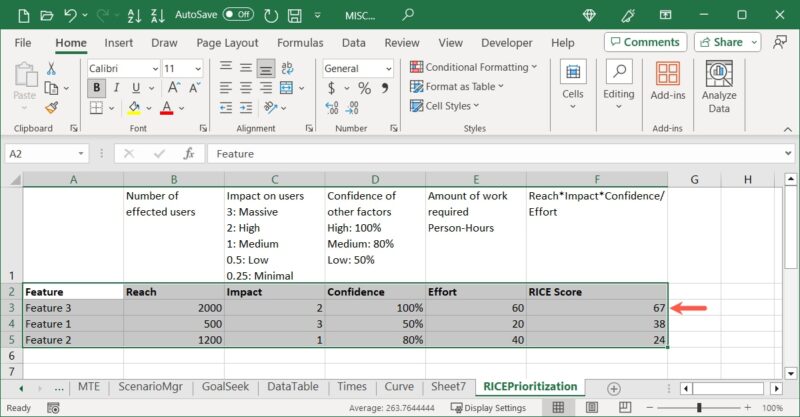800x417 pixels.
Task: Apply the accounting dollar format
Action: (332, 88)
